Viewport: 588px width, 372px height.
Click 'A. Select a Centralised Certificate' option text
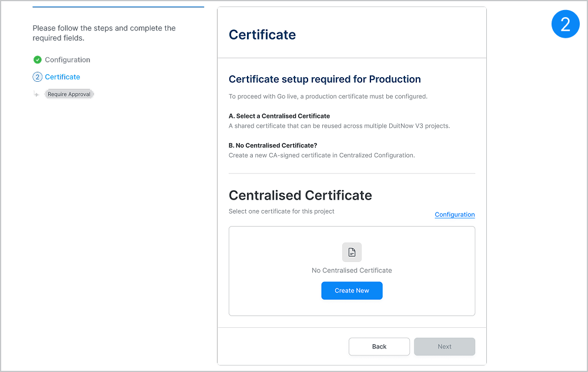[279, 116]
